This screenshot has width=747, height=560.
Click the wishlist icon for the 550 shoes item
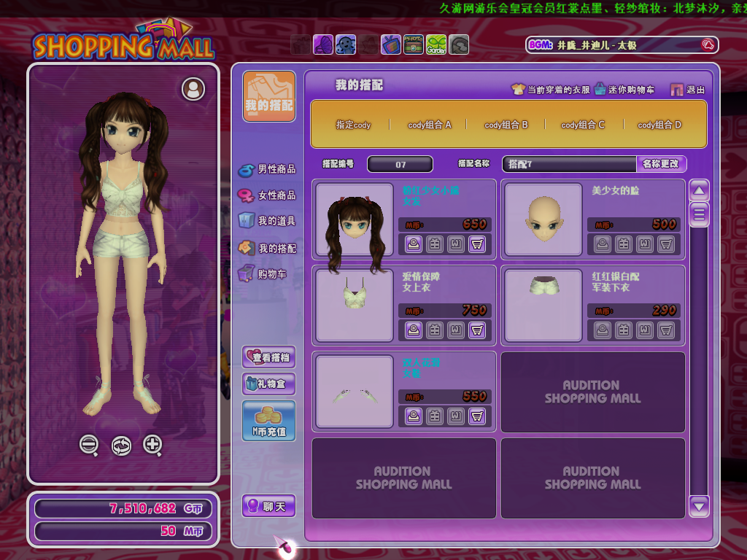pyautogui.click(x=456, y=416)
